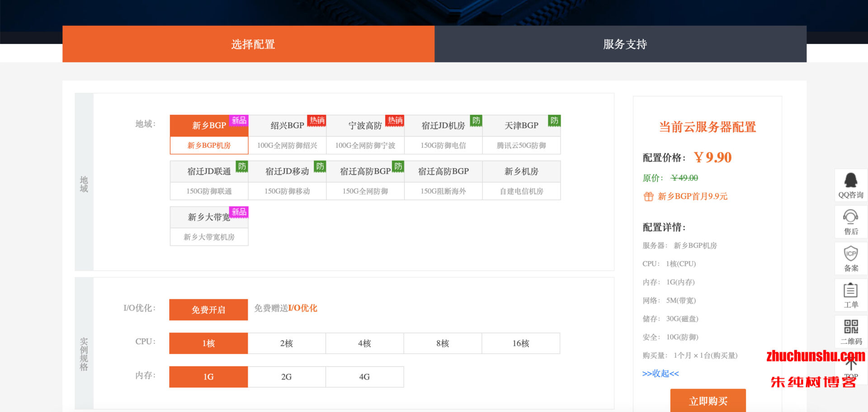Click 腾讯云50G防御 description text
The image size is (868, 412).
pyautogui.click(x=521, y=145)
